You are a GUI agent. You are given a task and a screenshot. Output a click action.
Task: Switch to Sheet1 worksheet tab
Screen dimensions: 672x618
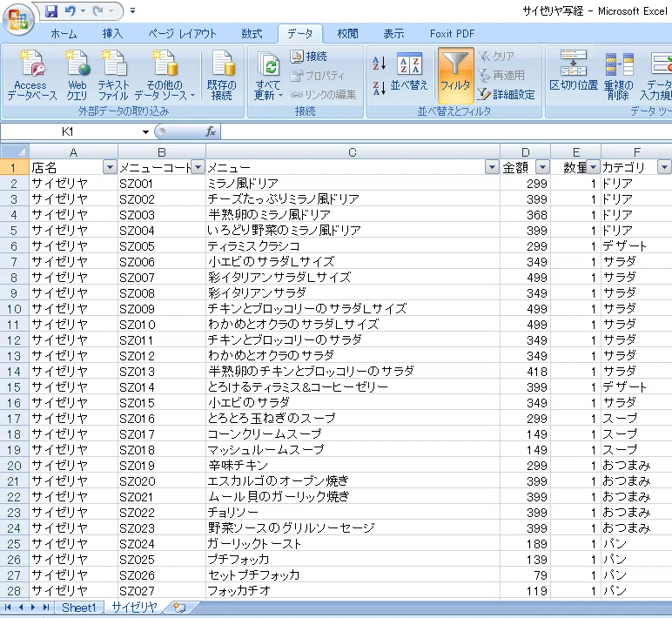pos(79,608)
